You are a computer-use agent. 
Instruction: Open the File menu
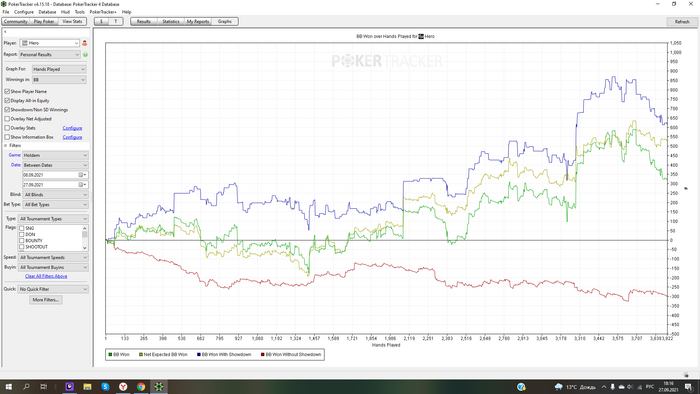[x=6, y=12]
